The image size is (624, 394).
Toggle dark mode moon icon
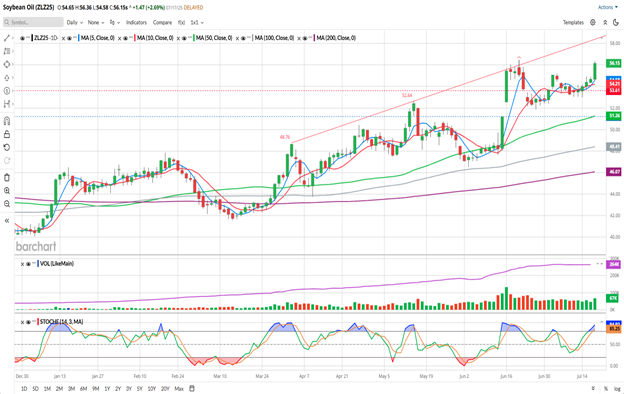click(x=616, y=23)
